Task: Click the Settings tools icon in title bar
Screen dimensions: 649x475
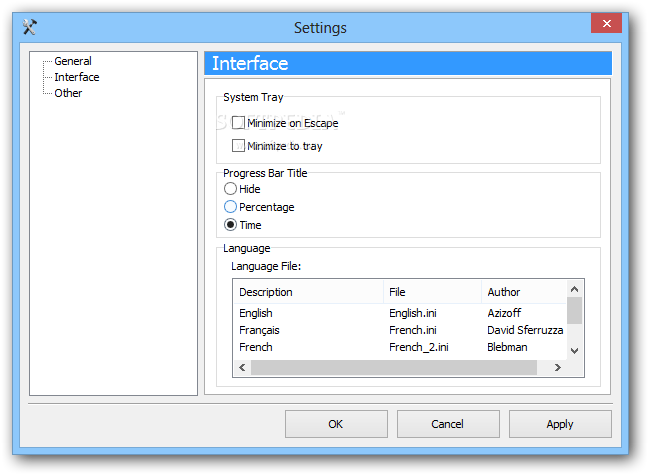Action: (30, 27)
